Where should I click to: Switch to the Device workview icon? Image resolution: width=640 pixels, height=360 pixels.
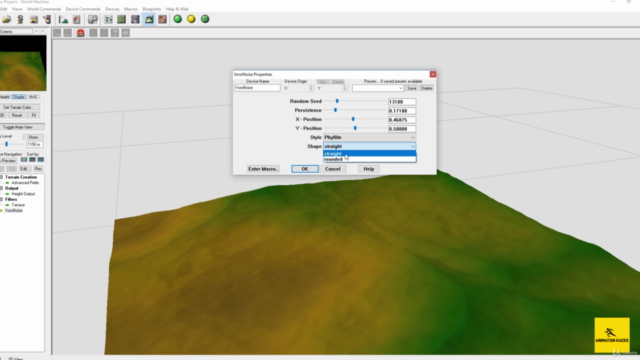point(108,19)
